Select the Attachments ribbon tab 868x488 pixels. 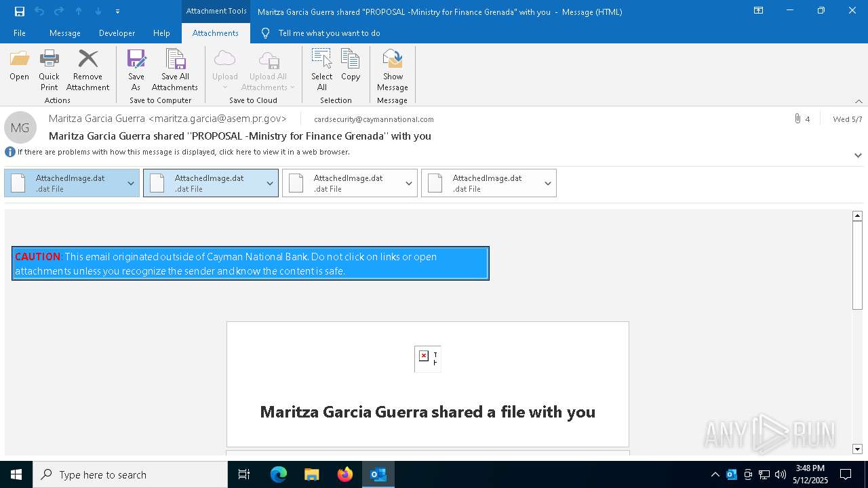(216, 33)
